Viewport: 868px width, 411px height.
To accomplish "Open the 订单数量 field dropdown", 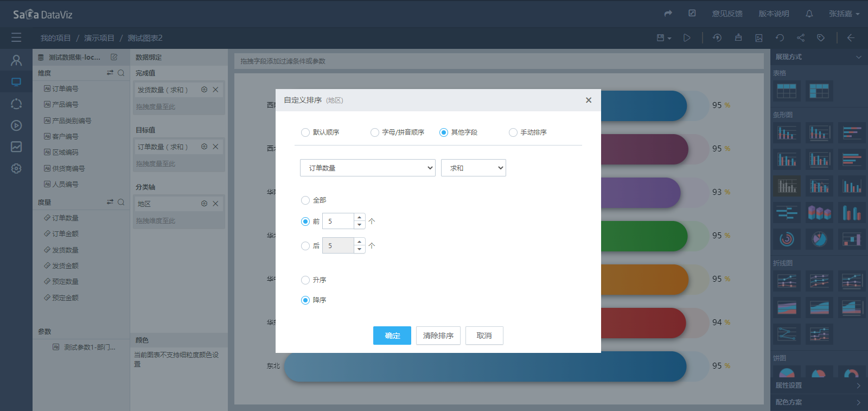I will 368,168.
